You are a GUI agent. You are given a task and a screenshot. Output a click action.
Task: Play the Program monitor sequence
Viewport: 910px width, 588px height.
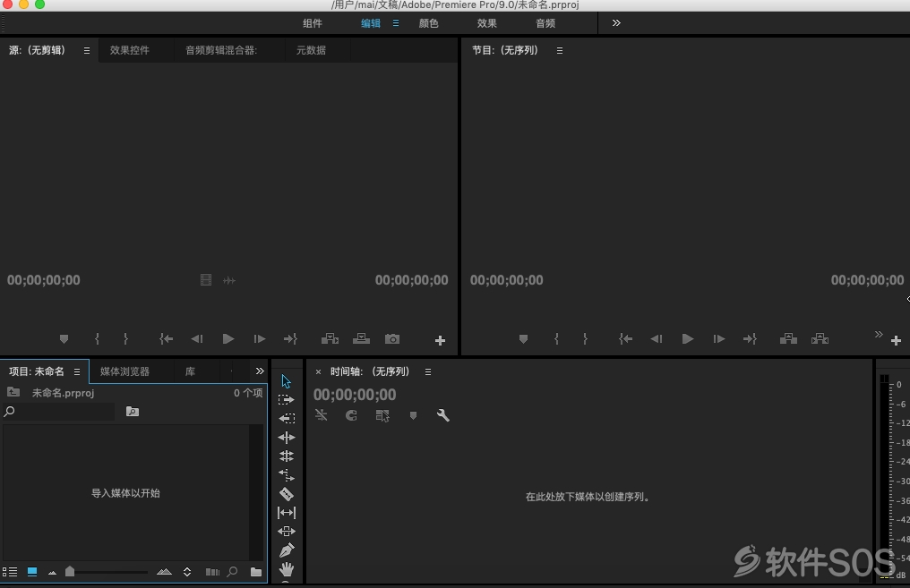[x=688, y=338]
